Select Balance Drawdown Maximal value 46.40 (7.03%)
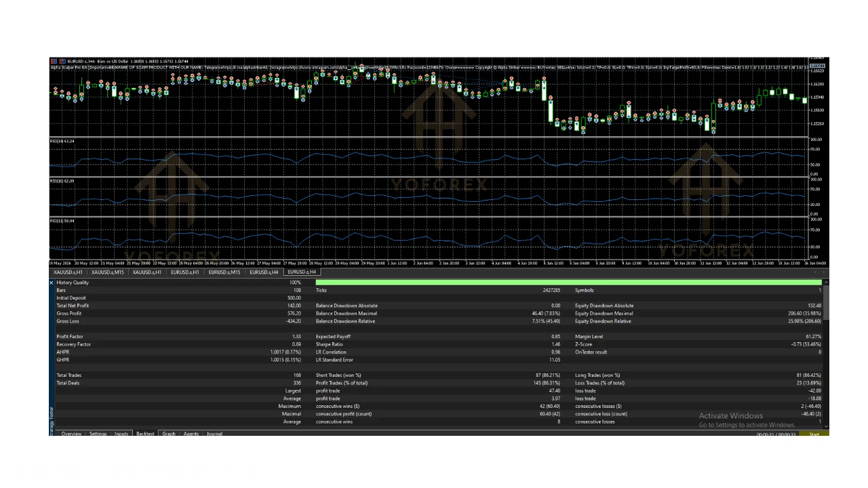Viewport: 868px width, 488px height. click(546, 314)
